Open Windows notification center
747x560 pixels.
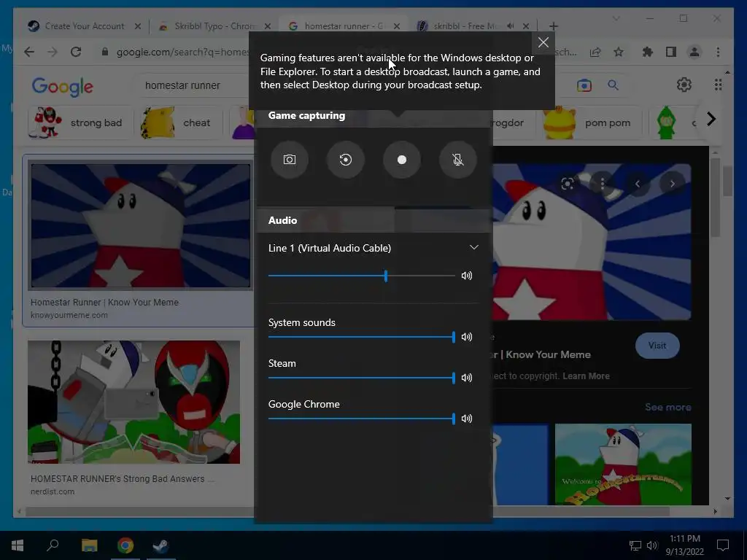[x=723, y=545]
